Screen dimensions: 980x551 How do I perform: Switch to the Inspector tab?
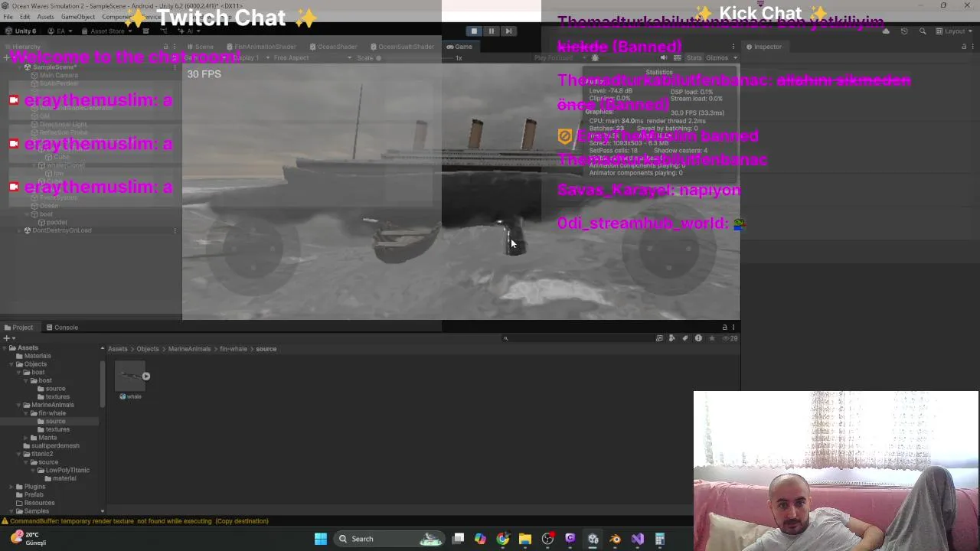(x=763, y=47)
